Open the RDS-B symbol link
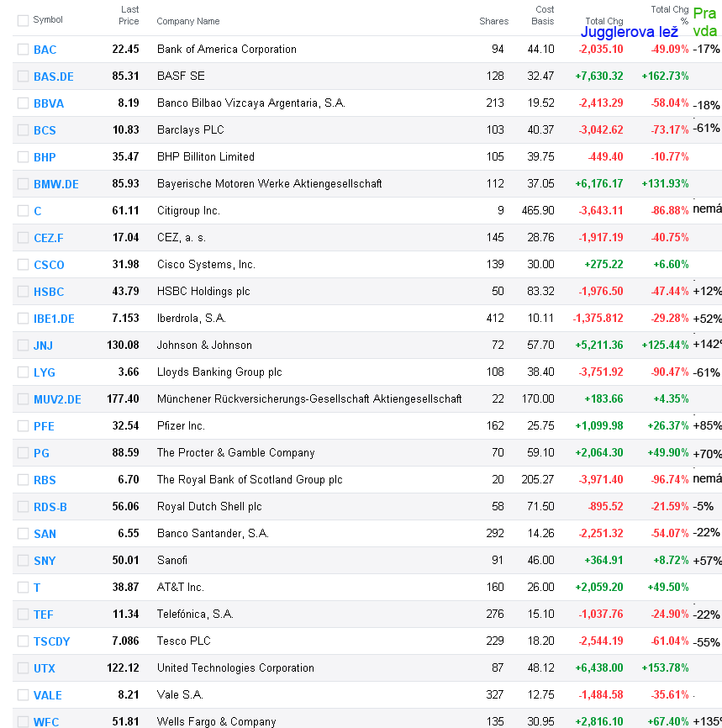The height and width of the screenshot is (728, 722). click(x=50, y=508)
